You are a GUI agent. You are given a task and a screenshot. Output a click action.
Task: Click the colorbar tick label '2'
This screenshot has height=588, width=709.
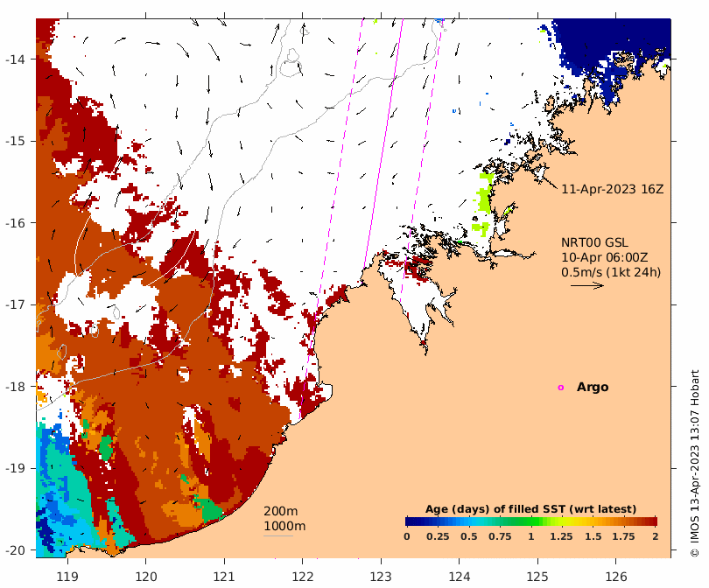[x=656, y=536]
